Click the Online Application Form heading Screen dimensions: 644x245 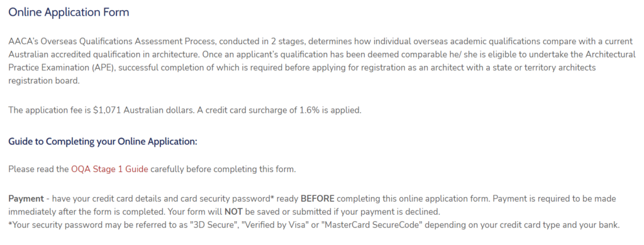[x=69, y=13]
